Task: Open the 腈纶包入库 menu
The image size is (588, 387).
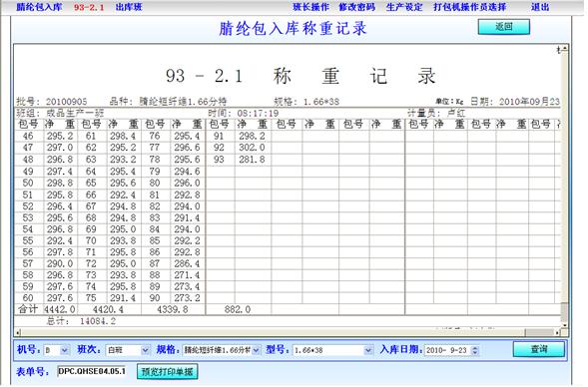Action: tap(39, 7)
